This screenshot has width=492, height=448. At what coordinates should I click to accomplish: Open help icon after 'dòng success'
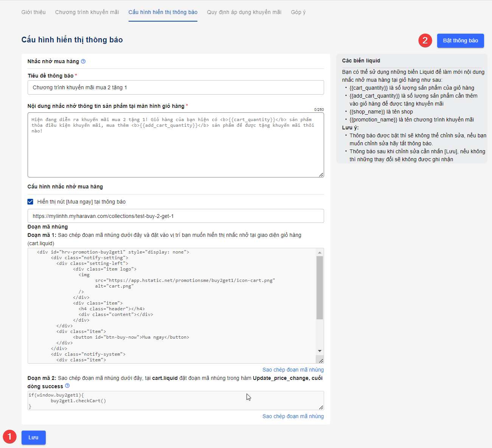pos(67,386)
